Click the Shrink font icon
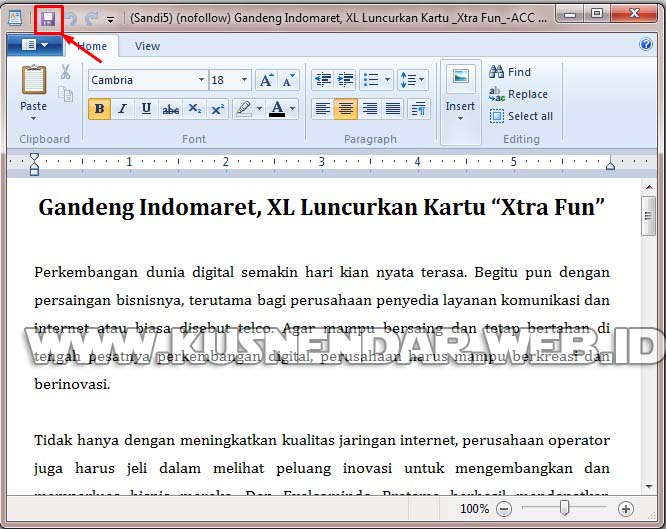666x529 pixels. point(288,80)
